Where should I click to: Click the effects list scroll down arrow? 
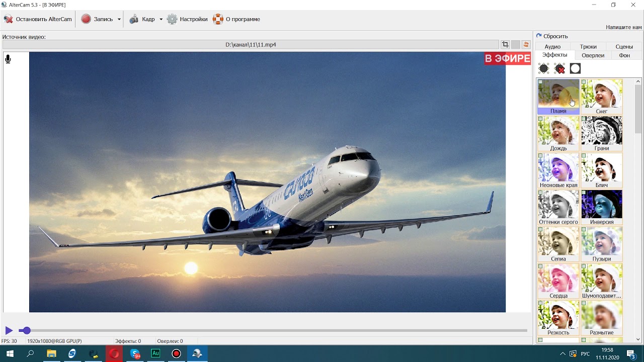tap(638, 339)
